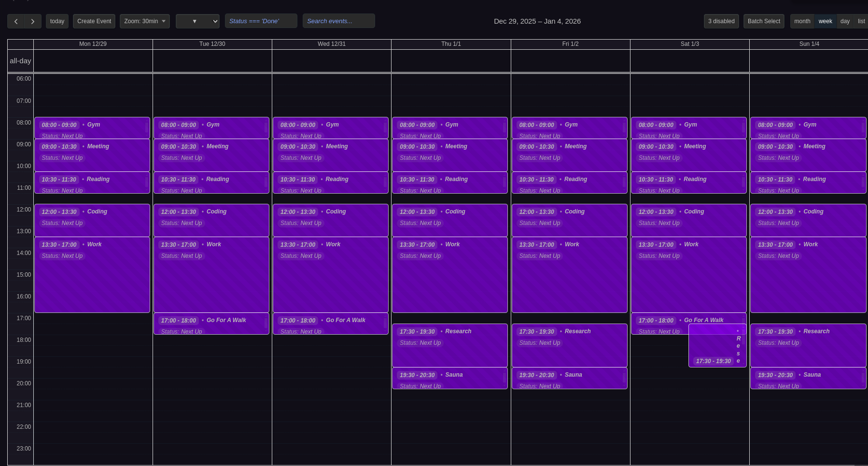Switch to list view
The width and height of the screenshot is (868, 466).
pyautogui.click(x=862, y=21)
